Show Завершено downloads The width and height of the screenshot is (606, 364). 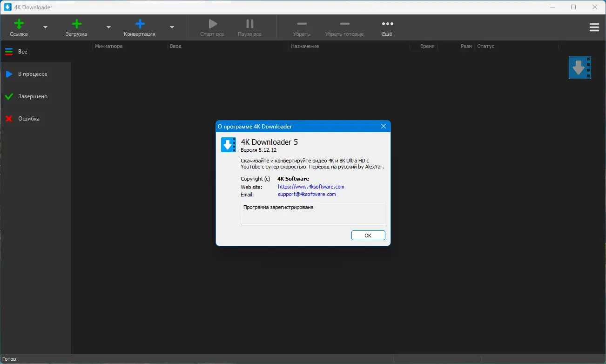pyautogui.click(x=36, y=96)
